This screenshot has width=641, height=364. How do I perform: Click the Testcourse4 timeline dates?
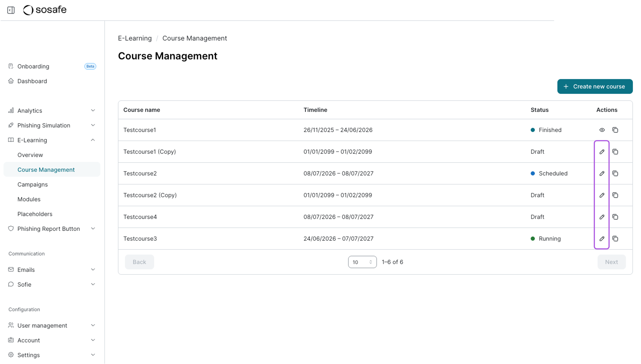pyautogui.click(x=338, y=217)
